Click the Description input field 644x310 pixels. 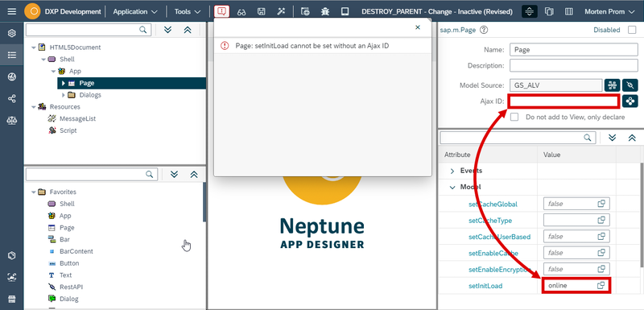click(x=574, y=65)
